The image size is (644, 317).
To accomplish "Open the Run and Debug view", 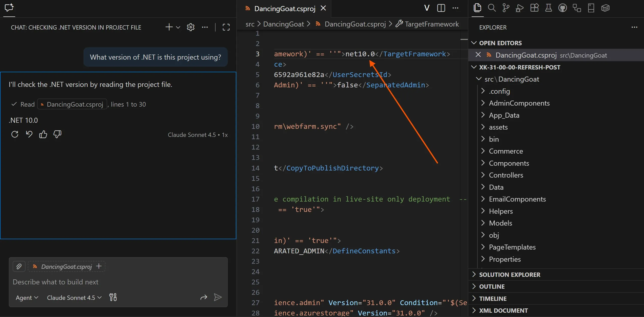I will point(520,8).
